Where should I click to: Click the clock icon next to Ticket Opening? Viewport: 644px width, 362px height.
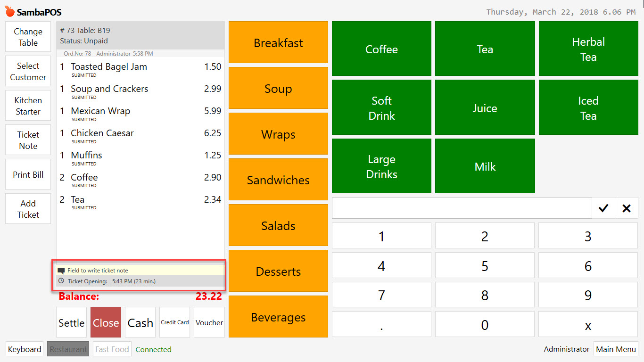click(x=62, y=281)
